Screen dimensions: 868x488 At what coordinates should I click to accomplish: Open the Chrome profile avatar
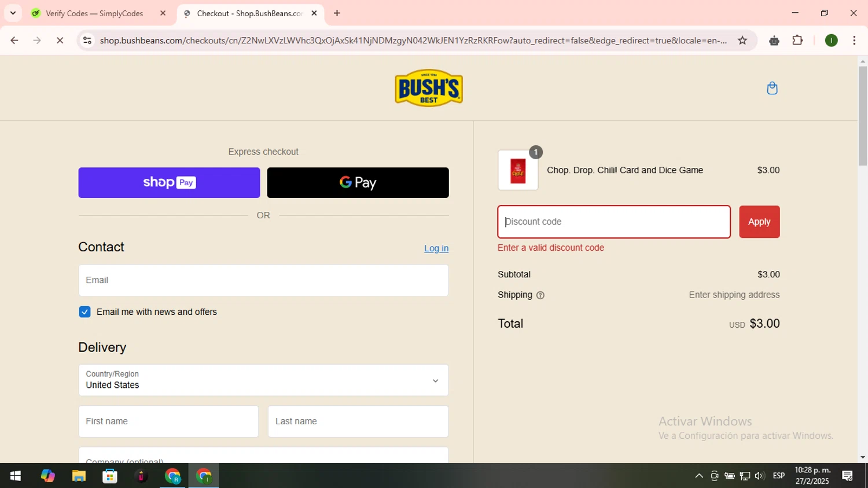pos(831,41)
